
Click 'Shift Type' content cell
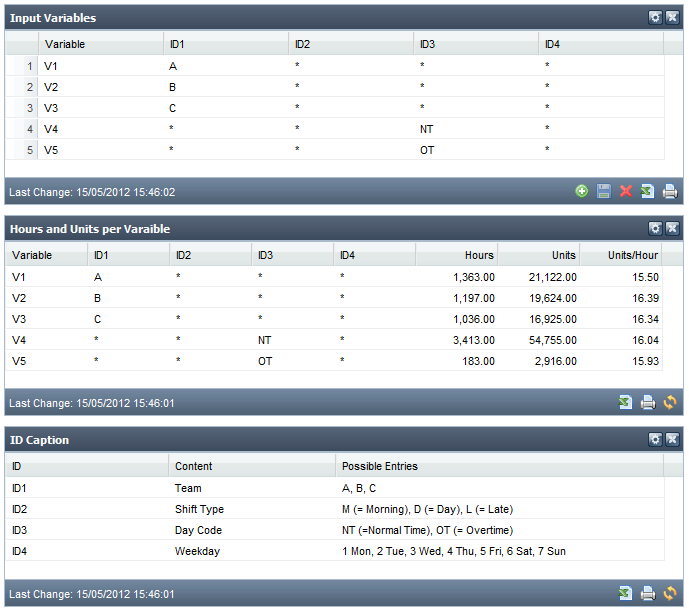(x=252, y=509)
